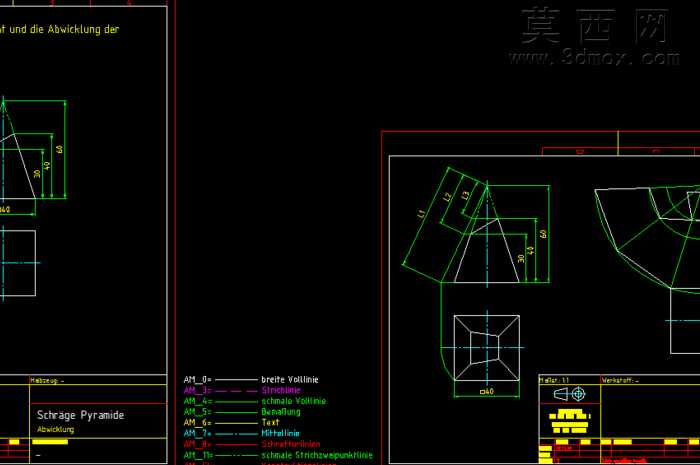The width and height of the screenshot is (700, 465).
Task: Click the 'AM_3=' layer code
Action: [x=197, y=390]
